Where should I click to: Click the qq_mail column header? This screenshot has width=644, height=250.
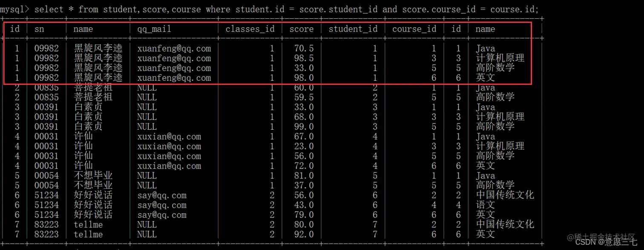[154, 29]
